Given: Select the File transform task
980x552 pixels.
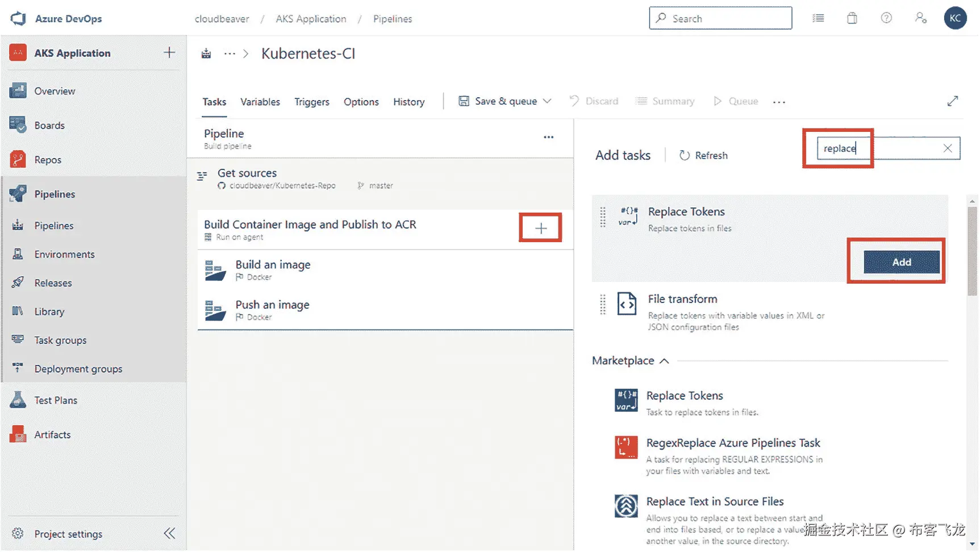Looking at the screenshot, I should [x=770, y=311].
